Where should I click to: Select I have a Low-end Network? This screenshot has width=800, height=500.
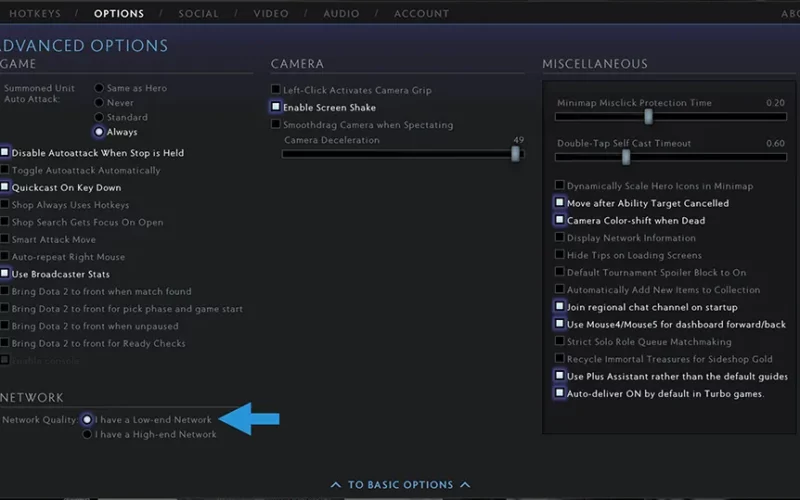[87, 419]
